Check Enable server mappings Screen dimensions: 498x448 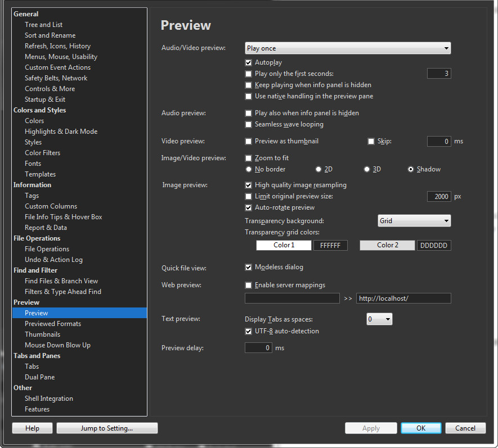pyautogui.click(x=249, y=285)
